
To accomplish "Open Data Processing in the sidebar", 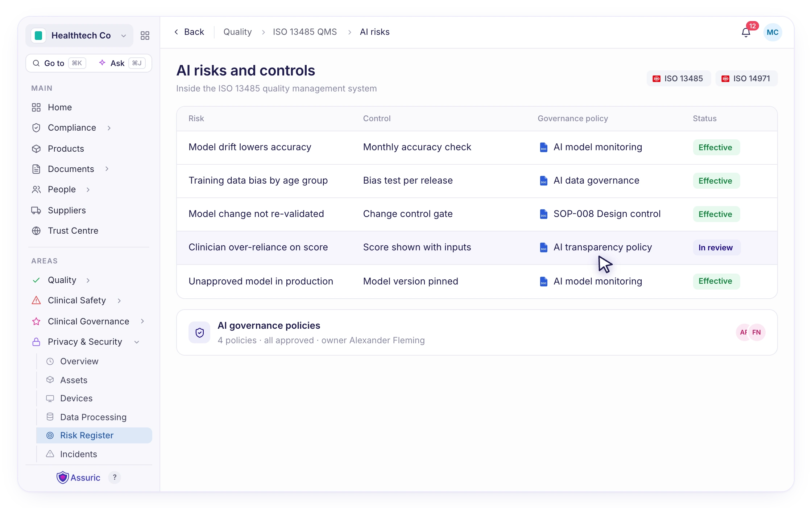I will 94,417.
